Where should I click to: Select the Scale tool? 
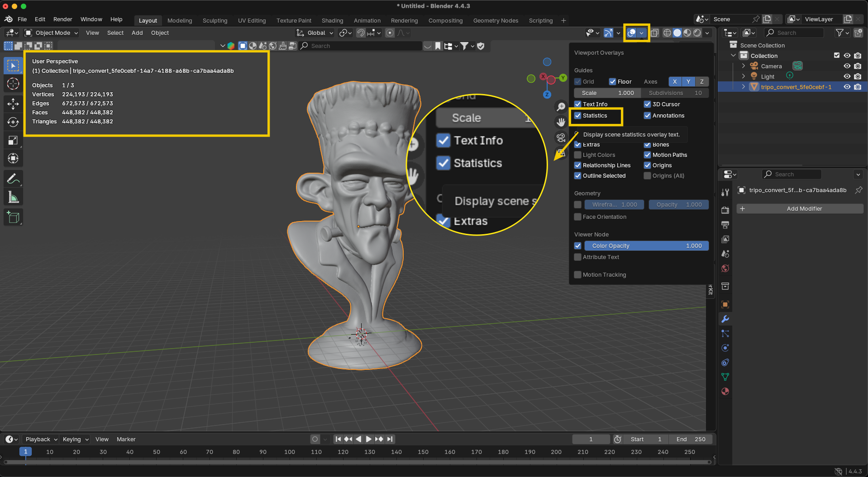tap(13, 140)
